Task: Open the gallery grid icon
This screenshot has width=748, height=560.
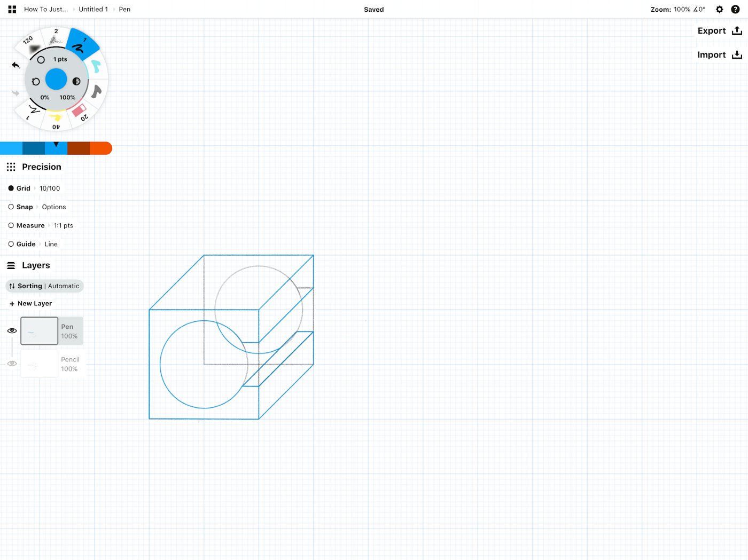Action: pyautogui.click(x=12, y=9)
